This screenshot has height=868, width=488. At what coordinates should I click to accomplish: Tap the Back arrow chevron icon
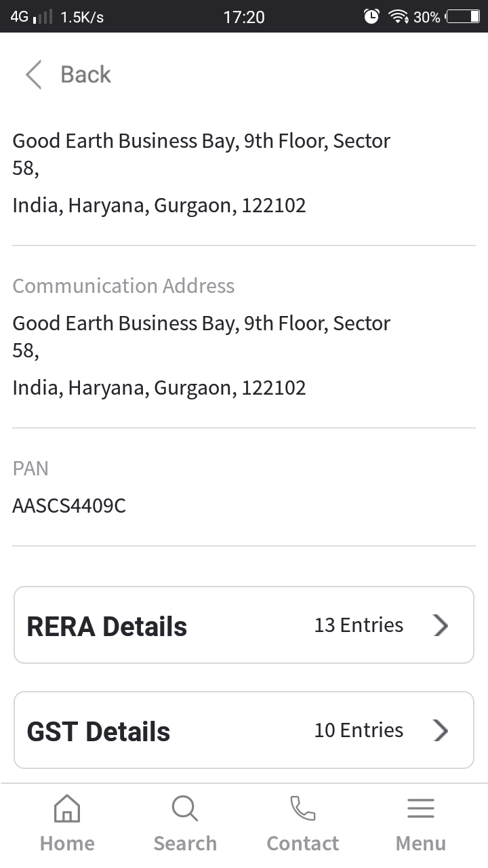(x=33, y=75)
